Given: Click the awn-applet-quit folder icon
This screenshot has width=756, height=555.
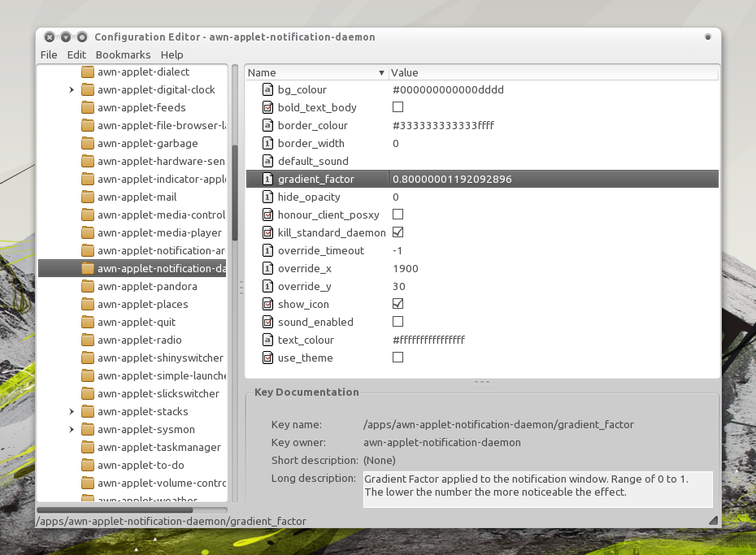Looking at the screenshot, I should (88, 322).
